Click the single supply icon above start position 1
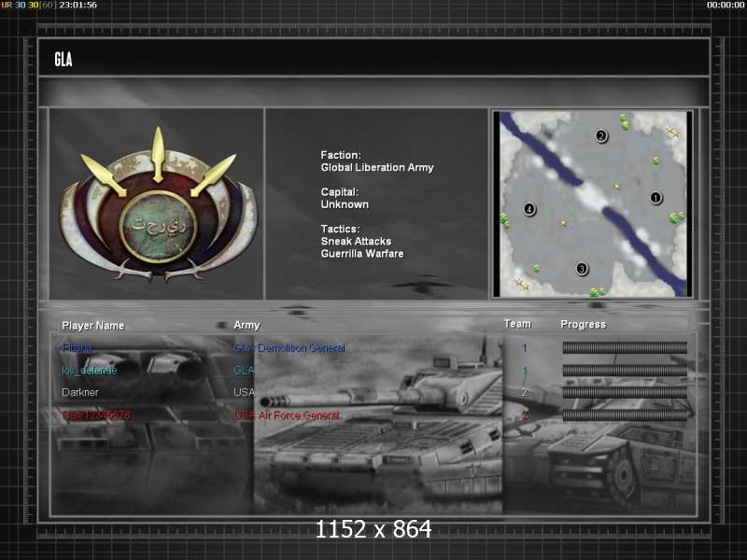The width and height of the screenshot is (747, 560). tap(655, 161)
